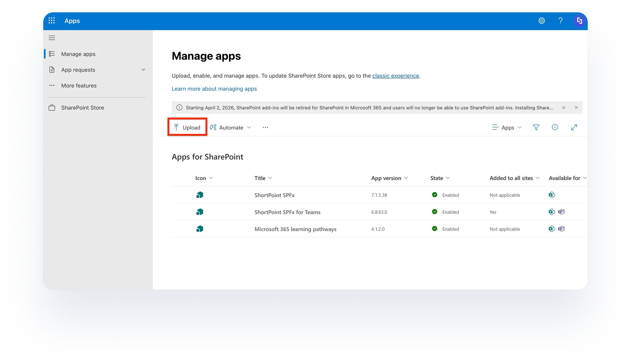
Task: Open the App version column menu
Action: [390, 178]
